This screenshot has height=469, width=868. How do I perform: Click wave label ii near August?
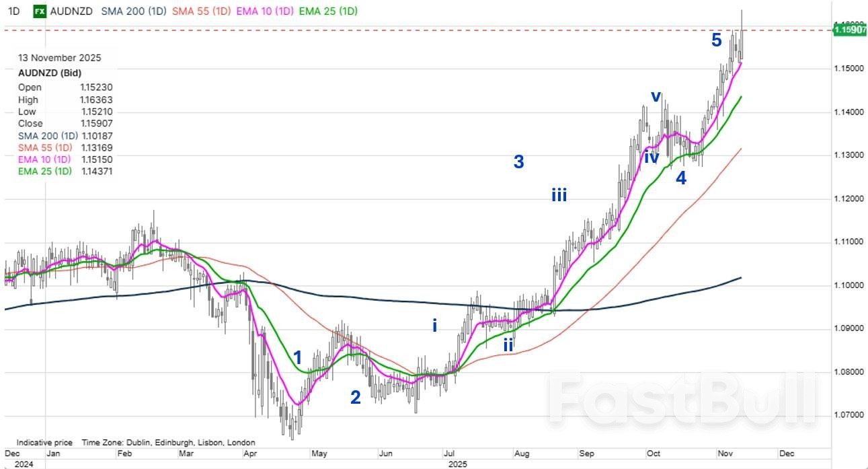(509, 345)
